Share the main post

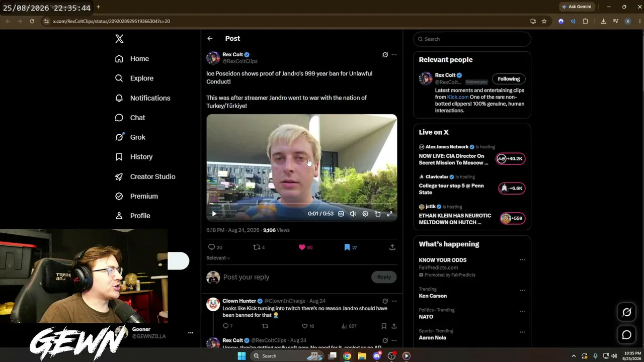coord(392,247)
